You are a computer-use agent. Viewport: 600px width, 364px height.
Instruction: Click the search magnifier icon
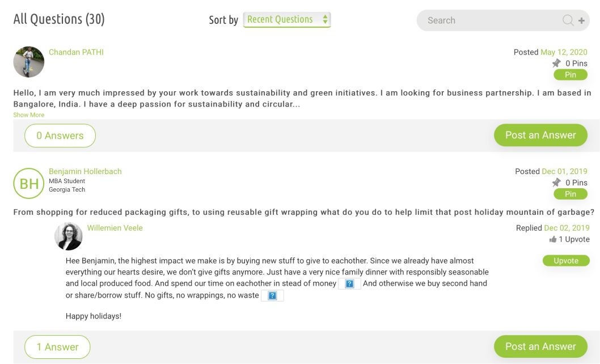(x=567, y=20)
